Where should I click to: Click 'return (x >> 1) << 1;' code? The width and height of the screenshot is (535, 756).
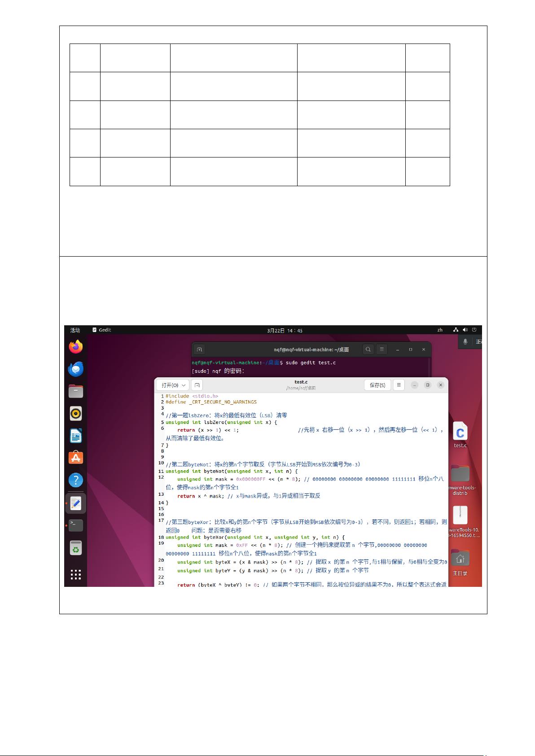(208, 430)
